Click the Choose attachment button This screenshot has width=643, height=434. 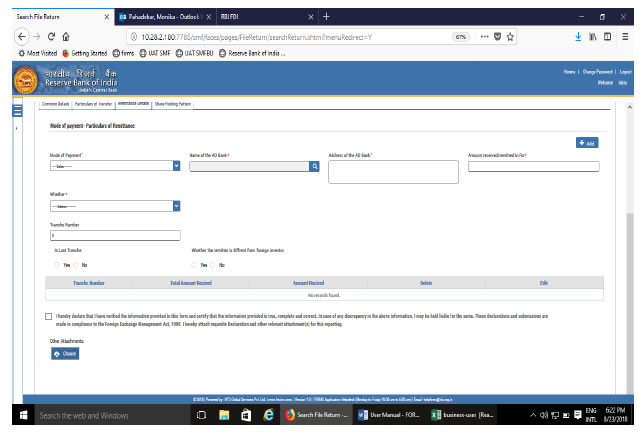64,353
